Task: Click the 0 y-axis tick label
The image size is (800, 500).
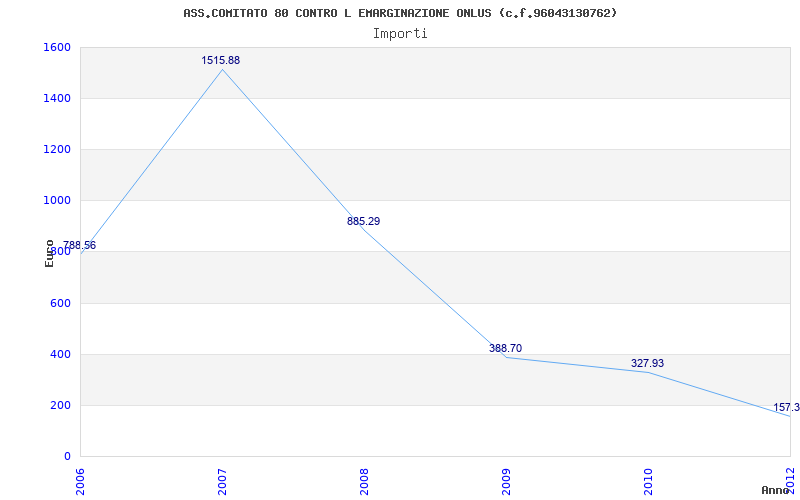Action: click(x=67, y=456)
